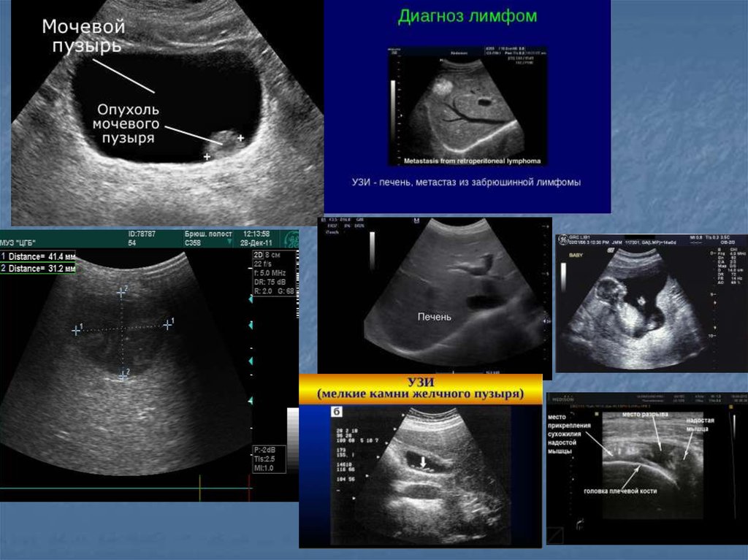Click the 'надостая мышца' label
Image resolution: width=748 pixels, height=560 pixels.
[x=700, y=424]
